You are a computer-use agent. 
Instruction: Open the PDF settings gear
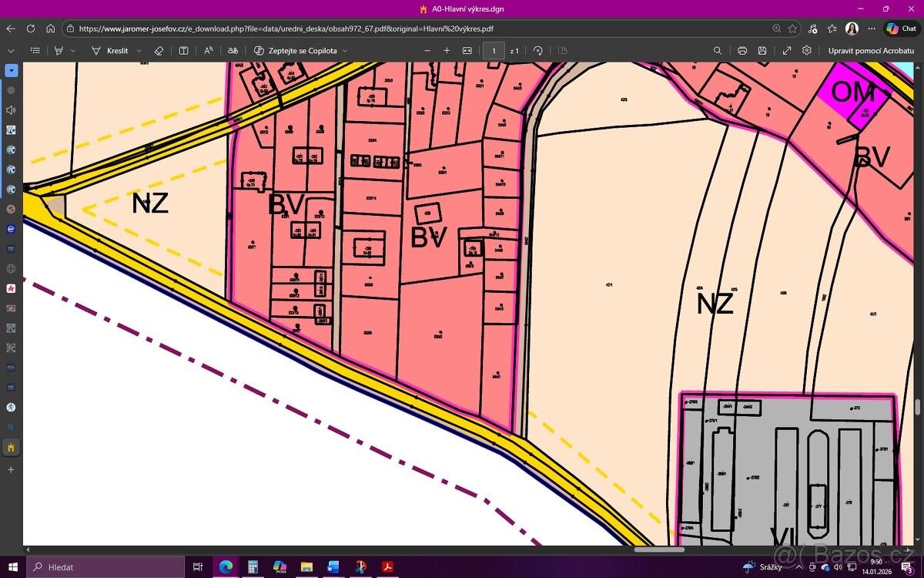(806, 51)
